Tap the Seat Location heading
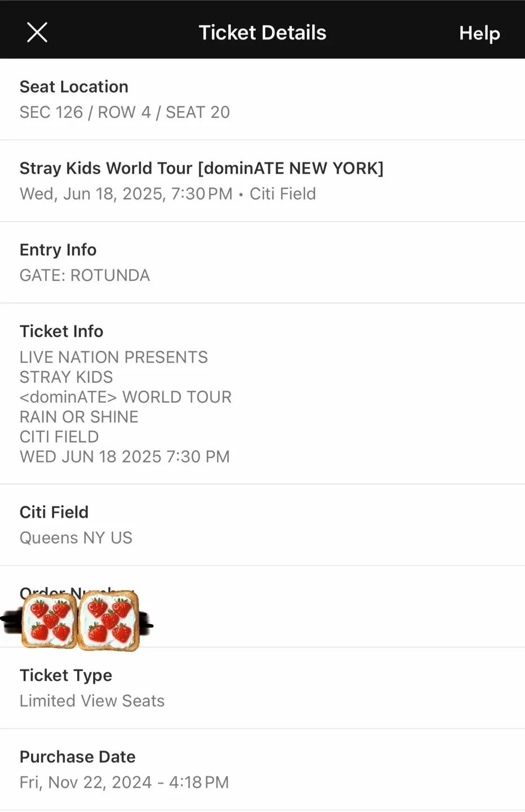The height and width of the screenshot is (812, 525). (74, 87)
